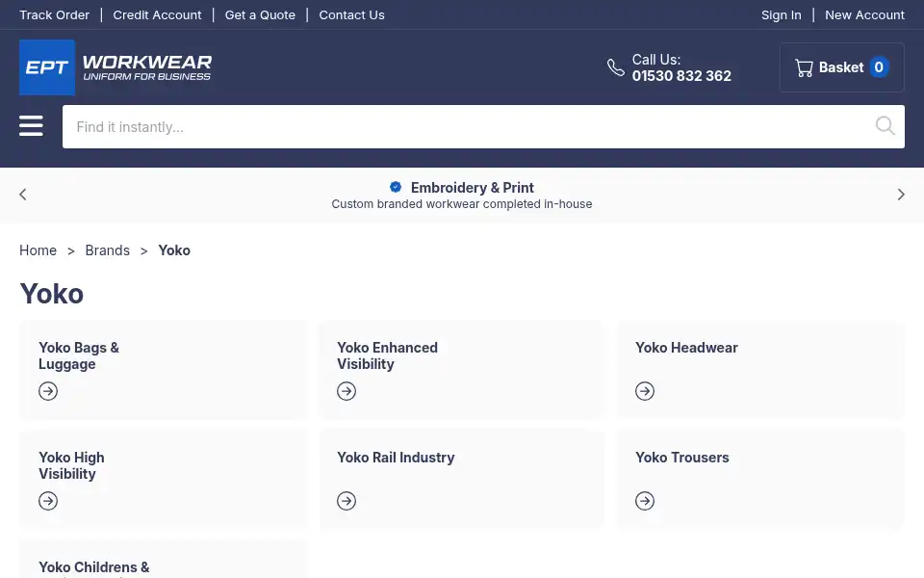Open the hamburger navigation menu
This screenshot has width=924, height=578.
[x=31, y=125]
